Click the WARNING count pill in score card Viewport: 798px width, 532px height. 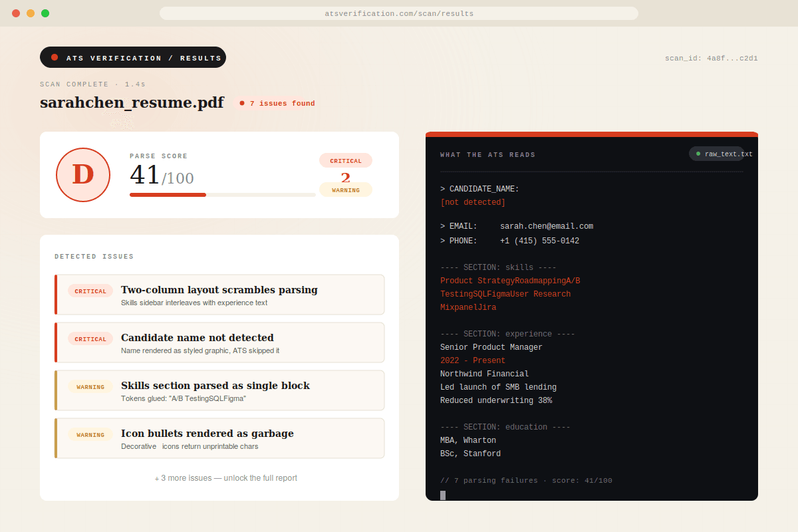click(x=346, y=190)
